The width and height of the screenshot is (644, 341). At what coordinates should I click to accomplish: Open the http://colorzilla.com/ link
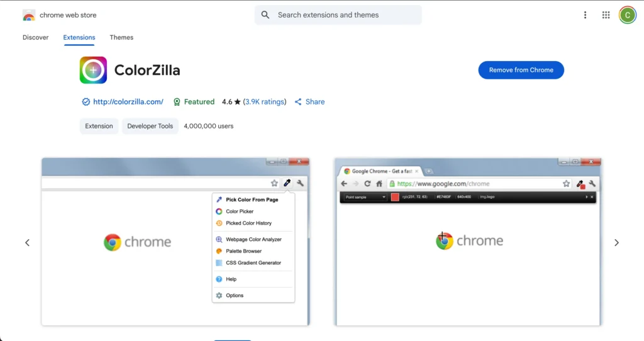tap(128, 102)
